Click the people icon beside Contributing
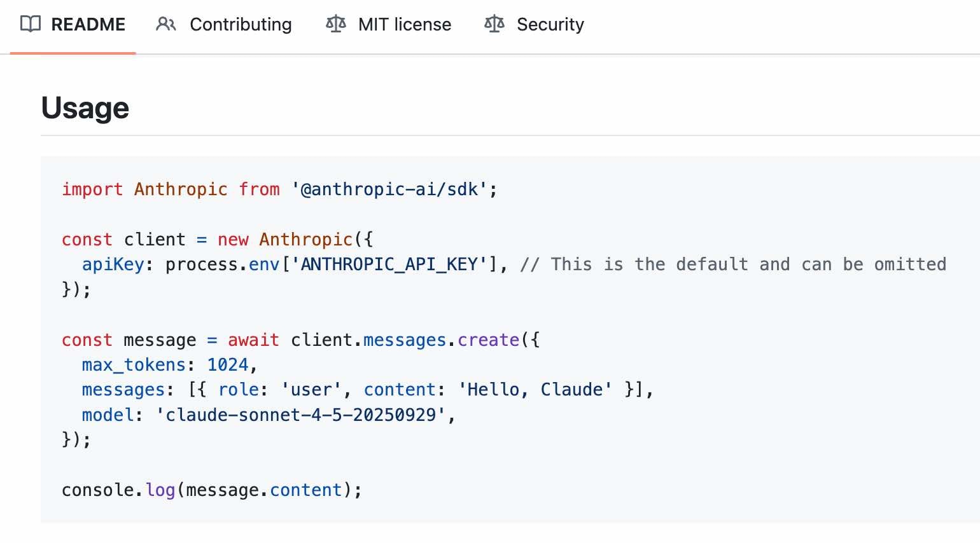 (x=166, y=24)
